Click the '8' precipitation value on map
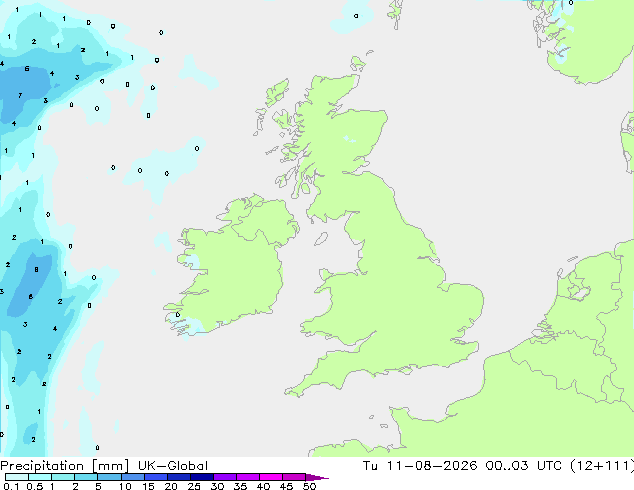634x490 pixels. click(x=36, y=270)
